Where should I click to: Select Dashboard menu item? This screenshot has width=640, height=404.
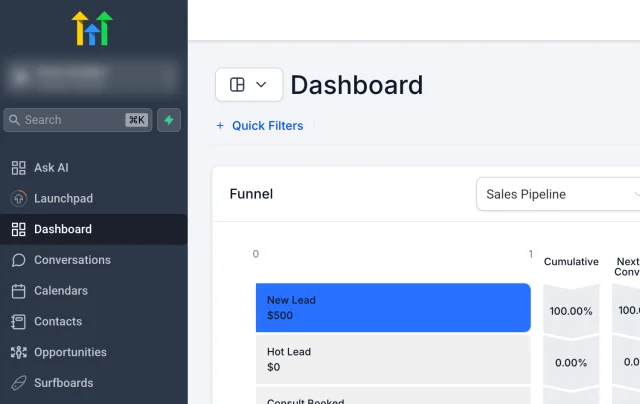(x=94, y=229)
